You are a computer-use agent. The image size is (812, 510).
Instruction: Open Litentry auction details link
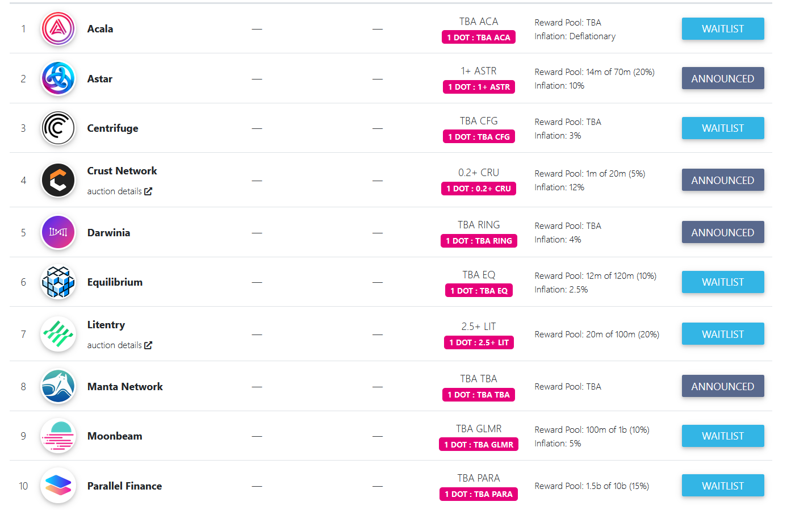point(119,345)
